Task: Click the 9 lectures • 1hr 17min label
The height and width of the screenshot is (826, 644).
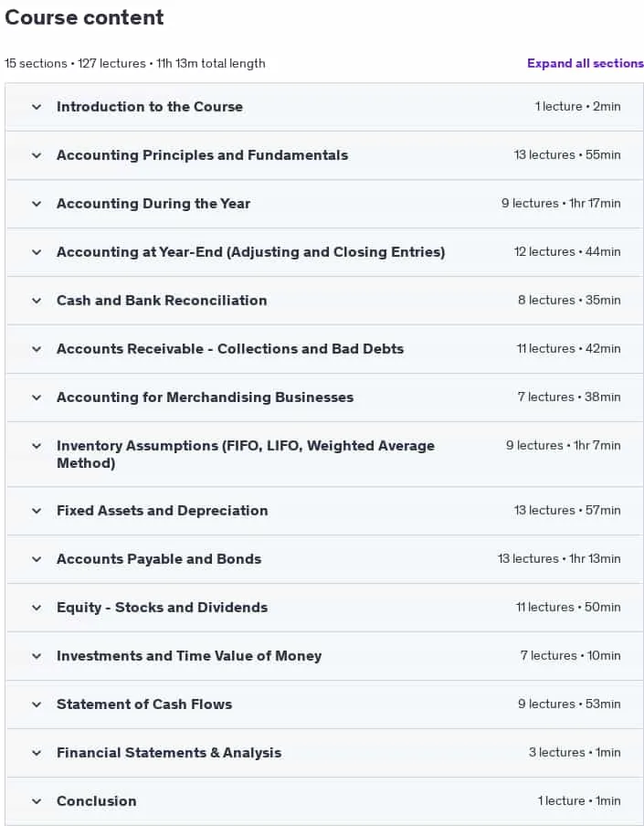Action: pos(561,204)
